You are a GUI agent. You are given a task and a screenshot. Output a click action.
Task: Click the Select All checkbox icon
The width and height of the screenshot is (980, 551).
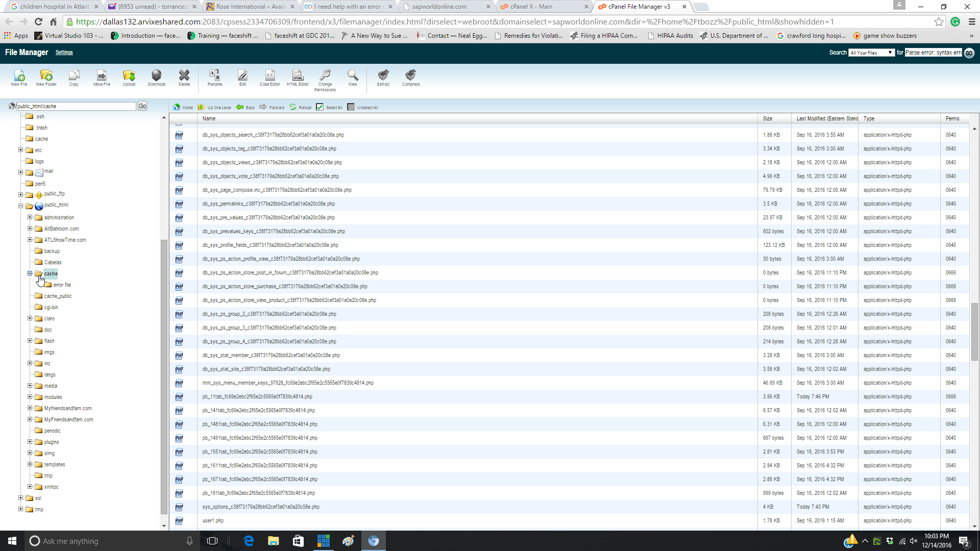(x=320, y=107)
